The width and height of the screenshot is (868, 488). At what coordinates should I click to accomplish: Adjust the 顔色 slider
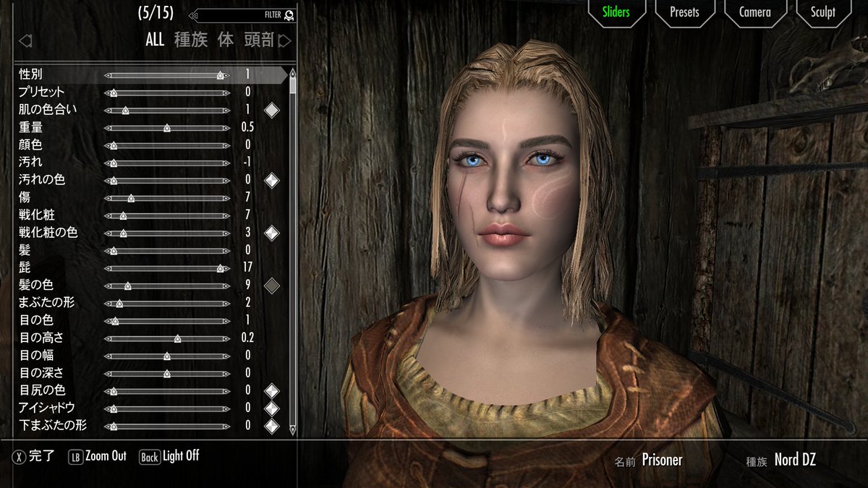[167, 145]
